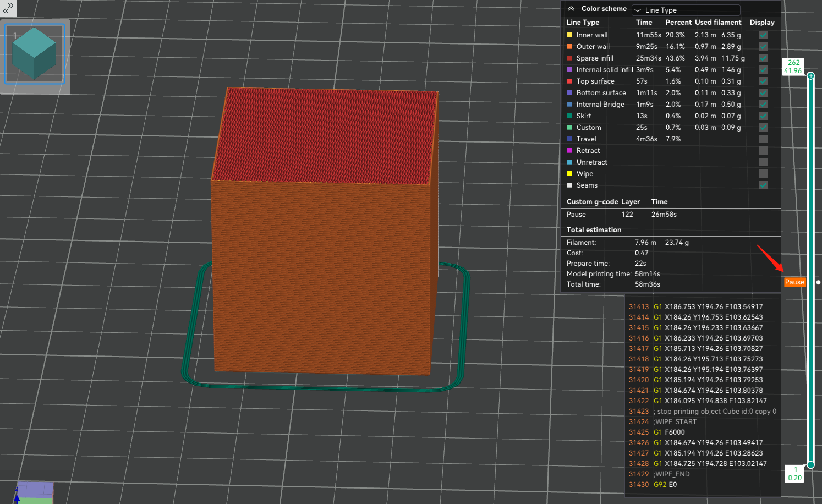Enable Travel line display checkbox
This screenshot has height=504, width=822.
tap(763, 139)
